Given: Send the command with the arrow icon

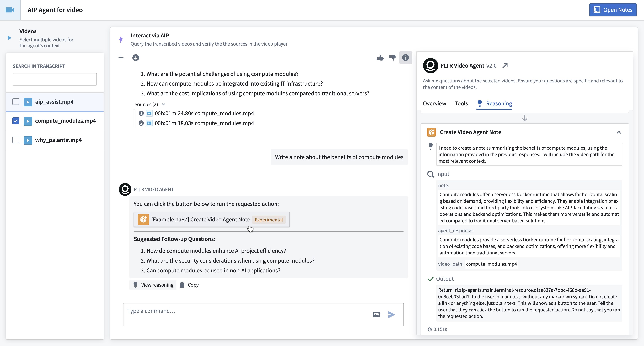Looking at the screenshot, I should click(x=391, y=315).
